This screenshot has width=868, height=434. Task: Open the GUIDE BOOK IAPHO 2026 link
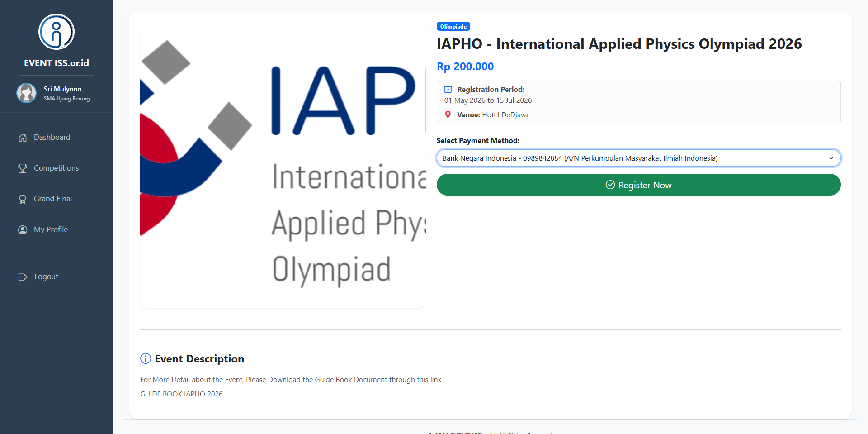click(x=181, y=394)
